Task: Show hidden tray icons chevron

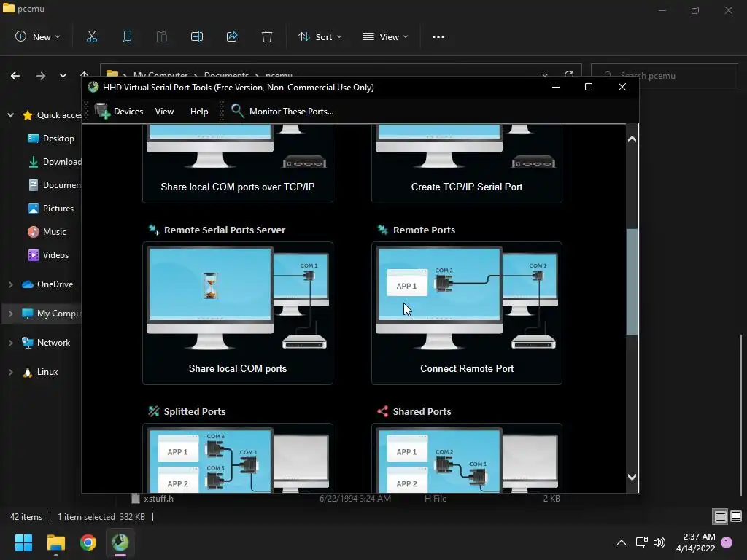Action: pos(622,542)
